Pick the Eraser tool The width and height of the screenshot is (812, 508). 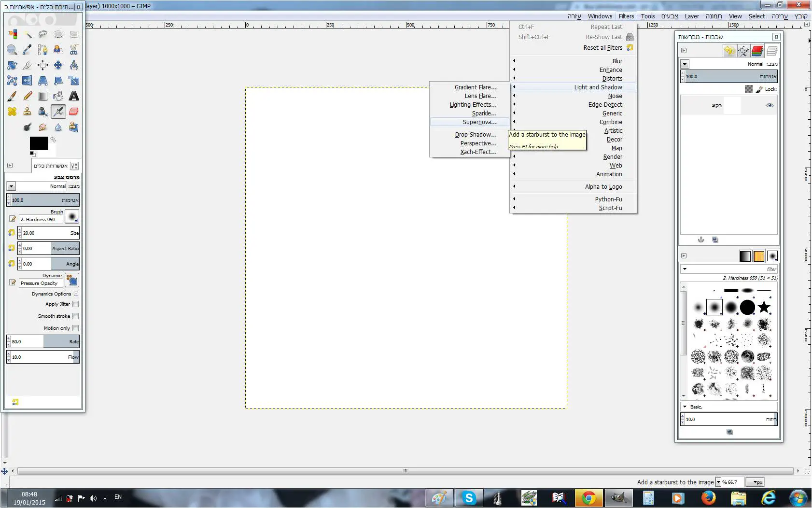[74, 112]
